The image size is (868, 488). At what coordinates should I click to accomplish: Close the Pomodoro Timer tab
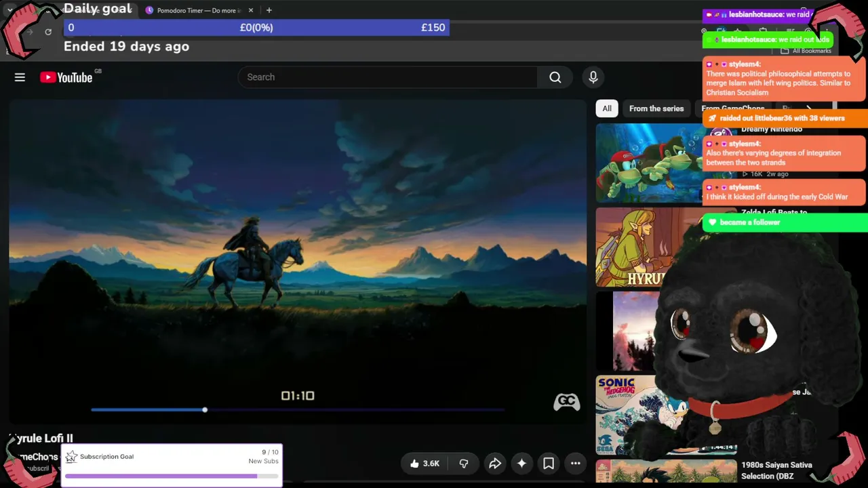(x=251, y=10)
